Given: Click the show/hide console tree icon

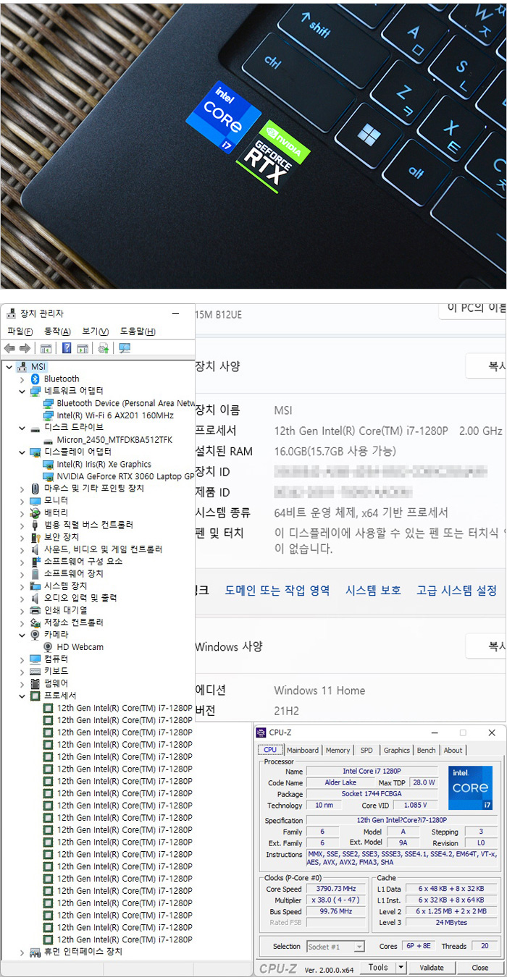Looking at the screenshot, I should 46,348.
